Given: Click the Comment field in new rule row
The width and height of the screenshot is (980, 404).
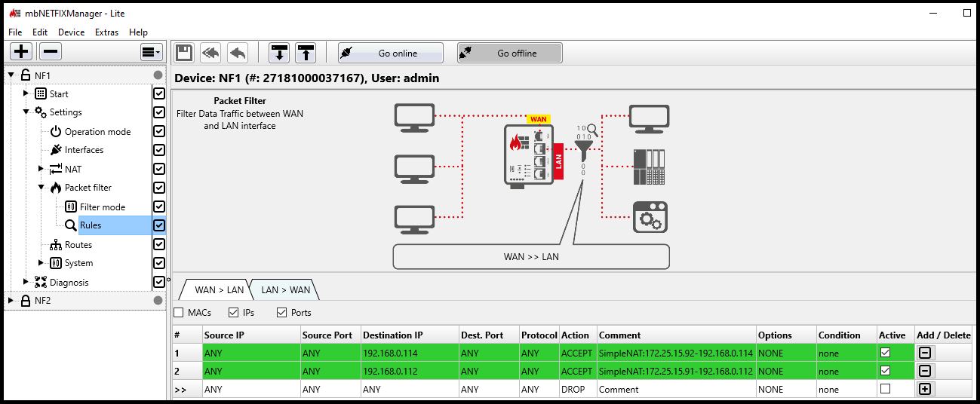Looking at the screenshot, I should point(677,390).
